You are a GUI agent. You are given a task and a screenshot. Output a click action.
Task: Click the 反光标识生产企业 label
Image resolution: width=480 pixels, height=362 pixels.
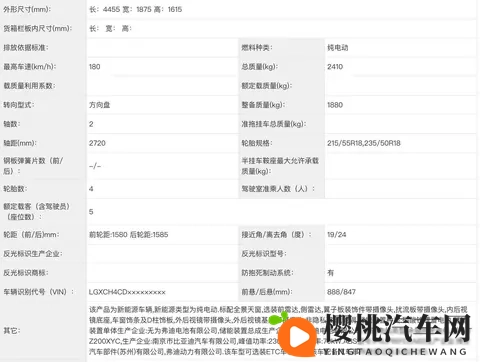[x=33, y=254]
